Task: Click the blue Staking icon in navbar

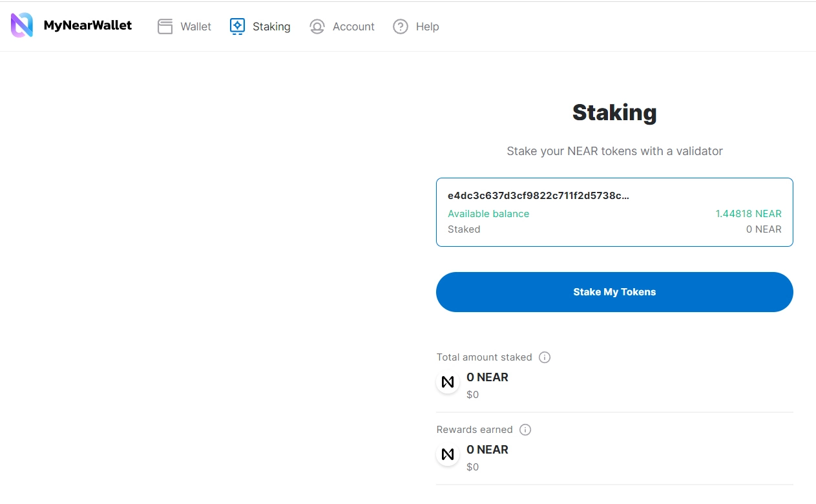Action: [x=236, y=26]
